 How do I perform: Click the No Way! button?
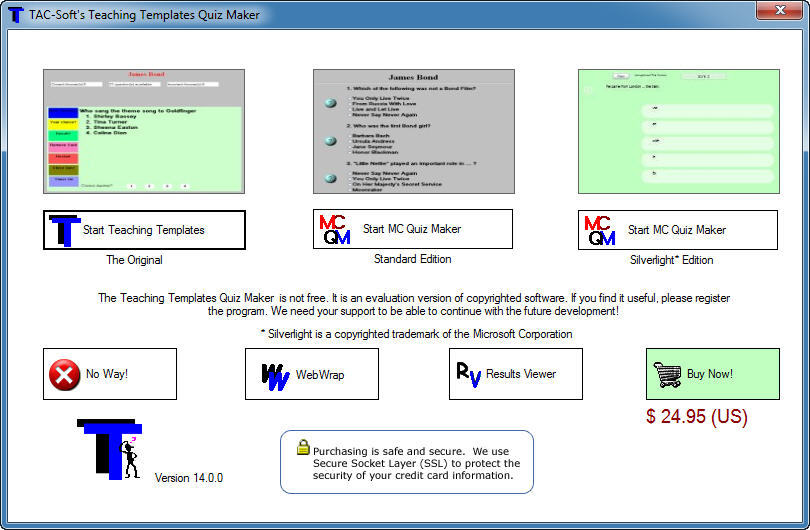point(110,374)
